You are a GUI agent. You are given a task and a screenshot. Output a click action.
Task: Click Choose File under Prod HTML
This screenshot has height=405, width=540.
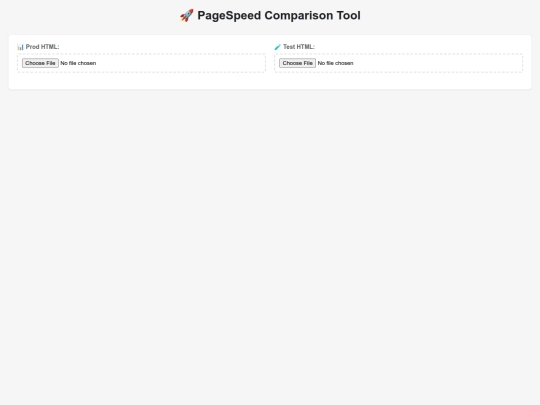40,63
